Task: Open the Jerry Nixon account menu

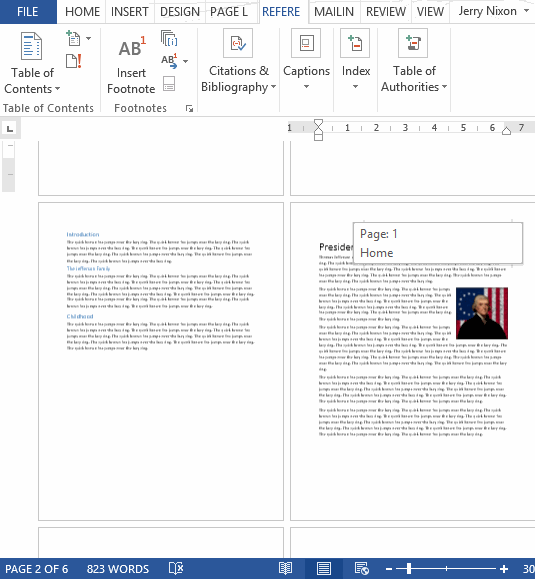Action: tap(493, 11)
